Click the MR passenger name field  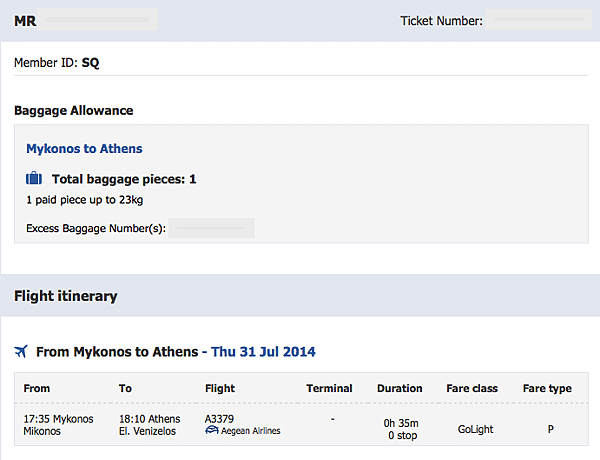(100, 20)
